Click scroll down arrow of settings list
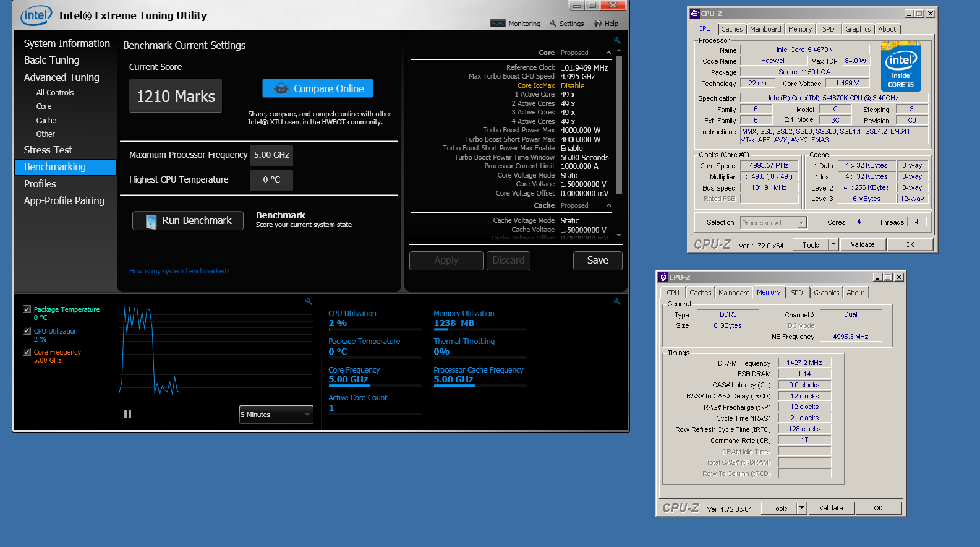980x547 pixels. (619, 235)
